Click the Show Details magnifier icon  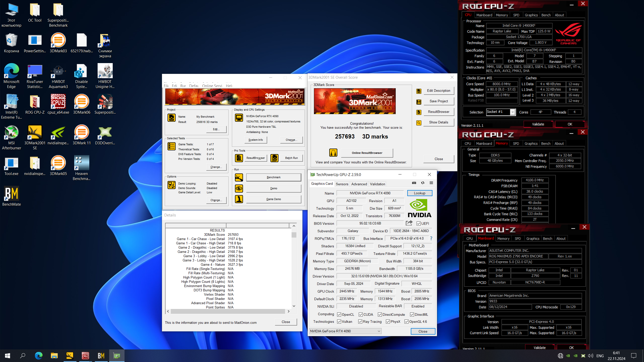pyautogui.click(x=419, y=123)
